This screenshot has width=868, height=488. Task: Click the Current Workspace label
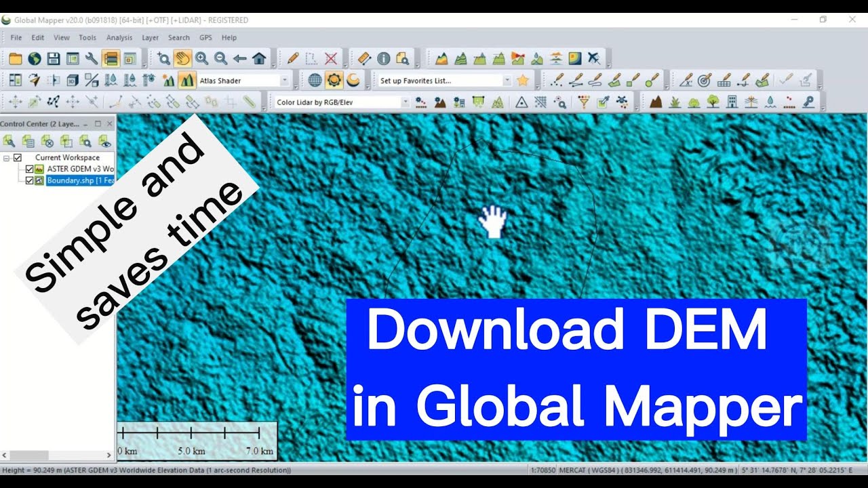click(67, 157)
